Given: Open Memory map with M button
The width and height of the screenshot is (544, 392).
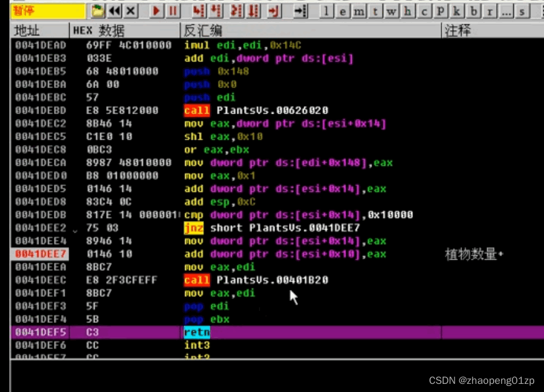Looking at the screenshot, I should [359, 12].
